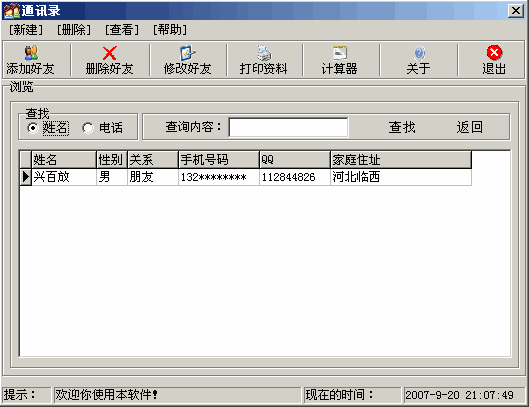Click the red X 删除好友 icon
529x407 pixels.
(x=109, y=53)
